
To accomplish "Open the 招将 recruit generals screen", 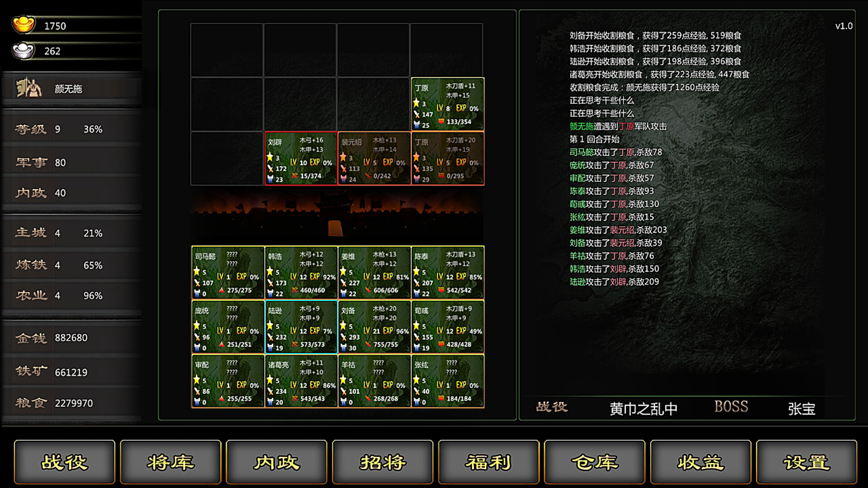I will [x=382, y=463].
